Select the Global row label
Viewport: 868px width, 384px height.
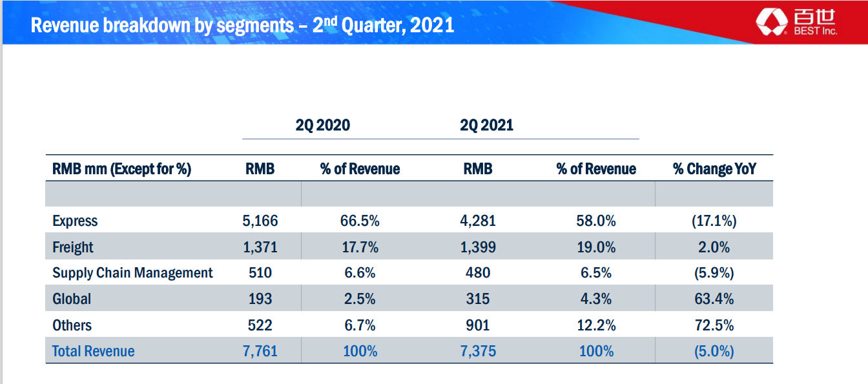[x=72, y=299]
